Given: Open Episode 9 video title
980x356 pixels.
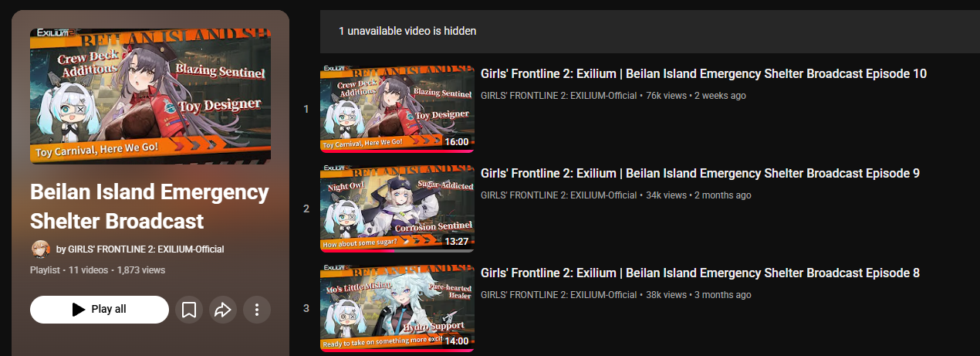Looking at the screenshot, I should pos(700,174).
